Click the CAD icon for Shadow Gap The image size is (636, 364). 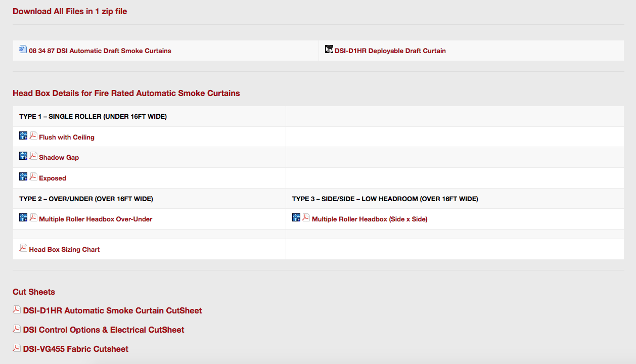23,156
